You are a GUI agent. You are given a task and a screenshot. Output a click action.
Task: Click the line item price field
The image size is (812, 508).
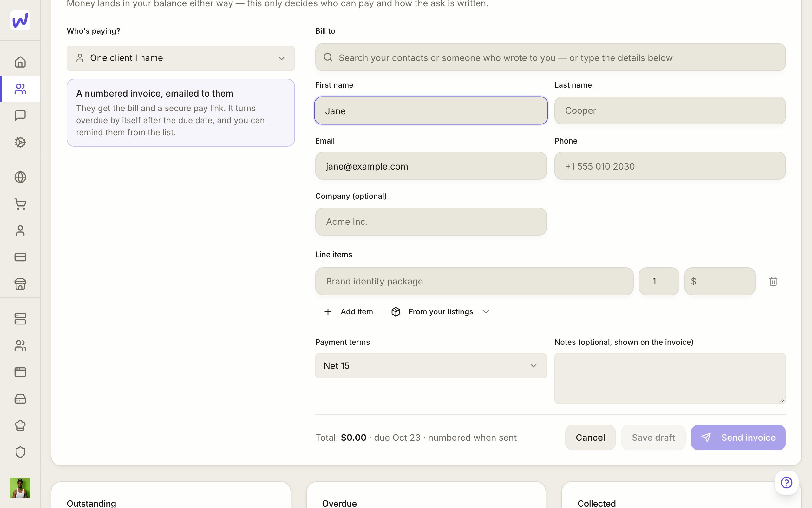click(720, 281)
